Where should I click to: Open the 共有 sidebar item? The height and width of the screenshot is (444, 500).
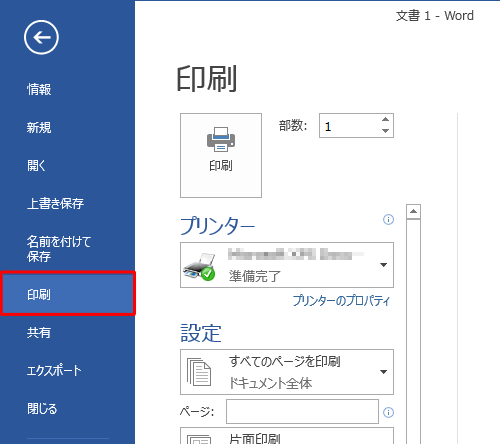coord(39,333)
